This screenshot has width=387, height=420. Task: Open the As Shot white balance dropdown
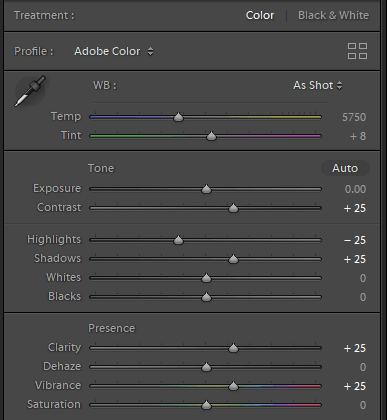(318, 85)
